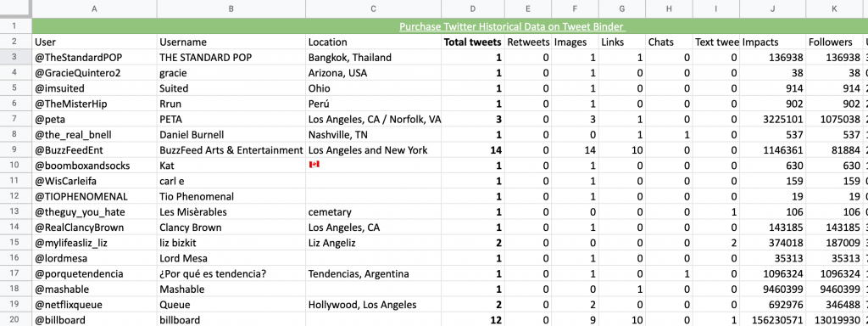Screen dimensions: 868x326
Task: Select cell @TheStandardPOP
Action: coord(94,58)
